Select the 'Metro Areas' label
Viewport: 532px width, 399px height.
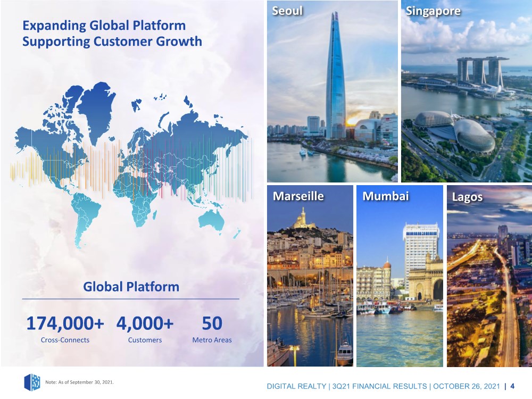coord(212,340)
